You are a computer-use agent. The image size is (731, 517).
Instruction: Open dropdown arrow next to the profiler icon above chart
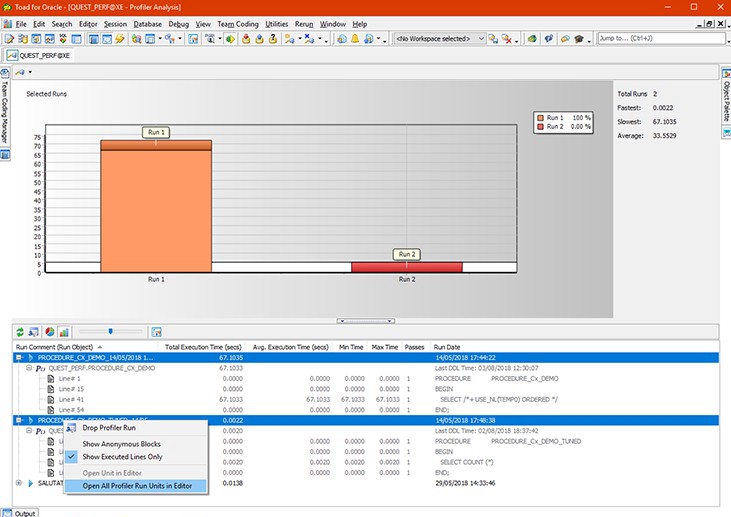[x=30, y=72]
